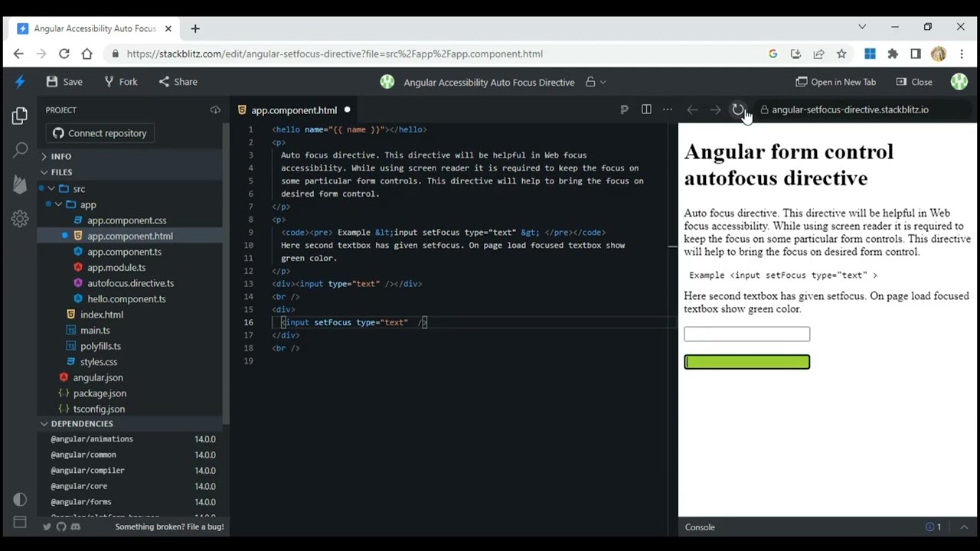Viewport: 980px width, 551px height.
Task: Collapse the DEPENDENCIES section
Action: pos(132,424)
